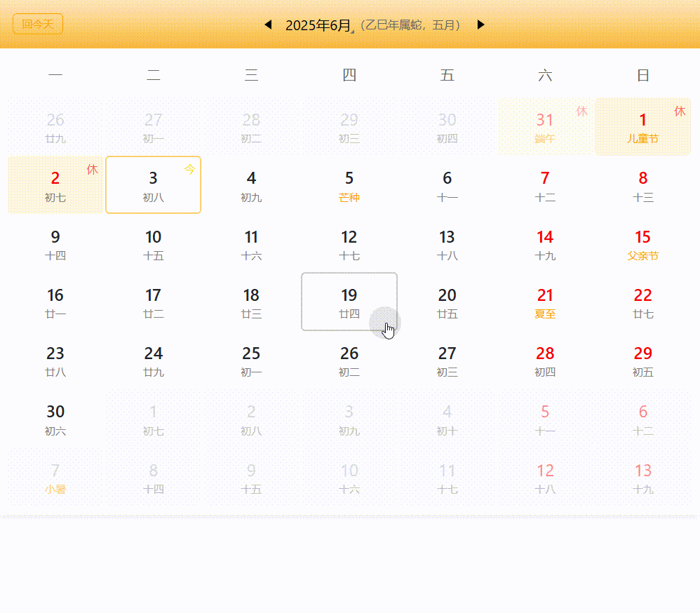The height and width of the screenshot is (613, 700).
Task: Select grayed July 11 with 十七
Action: 447,477
